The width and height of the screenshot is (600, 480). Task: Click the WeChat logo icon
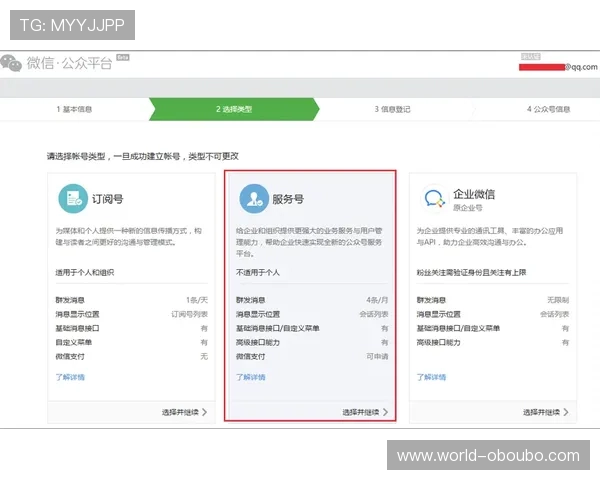[11, 63]
